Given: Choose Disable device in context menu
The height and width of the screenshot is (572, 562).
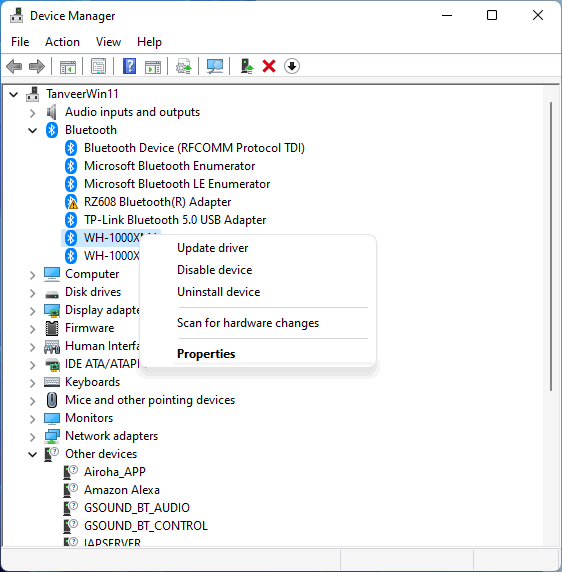Looking at the screenshot, I should (214, 270).
